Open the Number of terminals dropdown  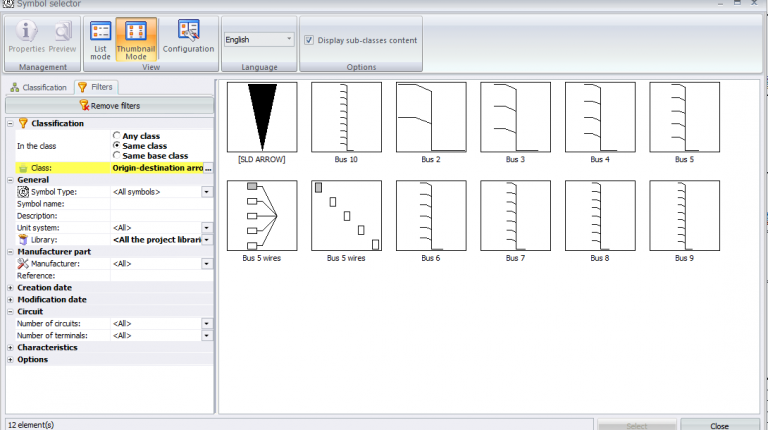[207, 335]
